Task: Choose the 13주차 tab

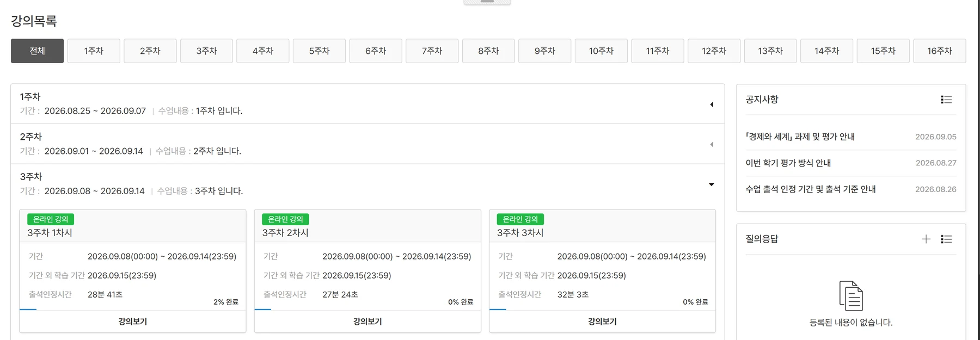Action: [770, 51]
